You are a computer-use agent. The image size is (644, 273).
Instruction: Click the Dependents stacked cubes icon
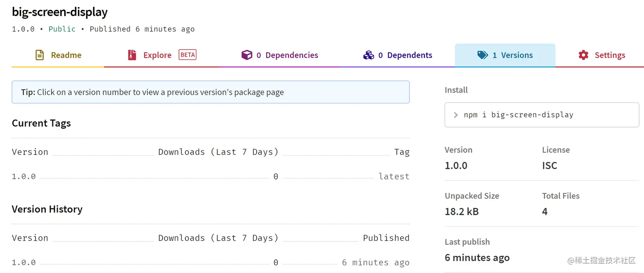click(368, 55)
